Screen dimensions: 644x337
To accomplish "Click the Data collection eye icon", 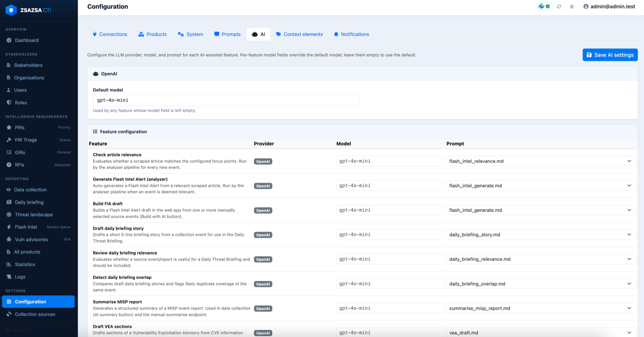I will [9, 190].
